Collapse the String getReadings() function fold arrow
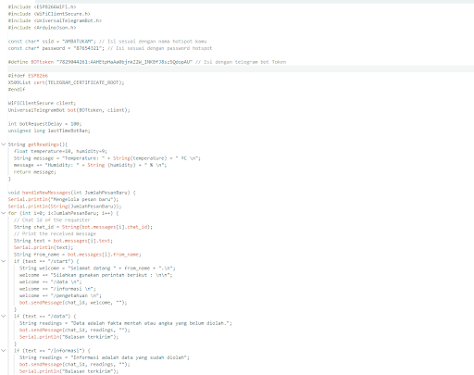 (4, 144)
